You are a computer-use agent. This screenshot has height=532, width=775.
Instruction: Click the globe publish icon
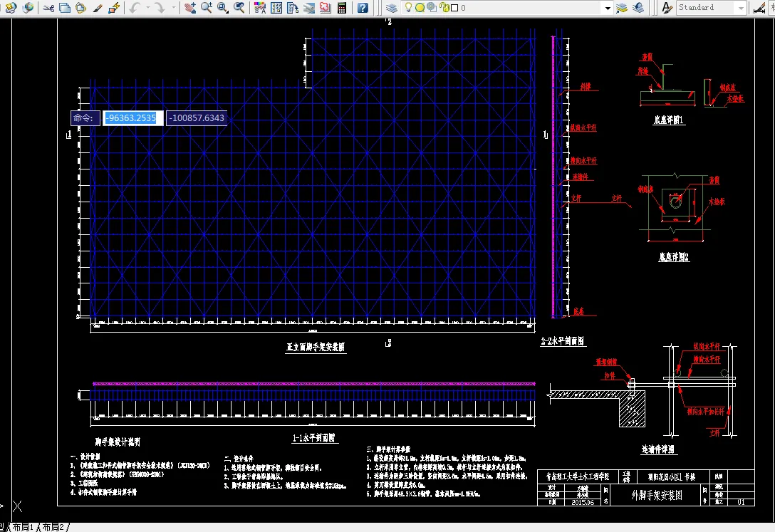point(28,7)
